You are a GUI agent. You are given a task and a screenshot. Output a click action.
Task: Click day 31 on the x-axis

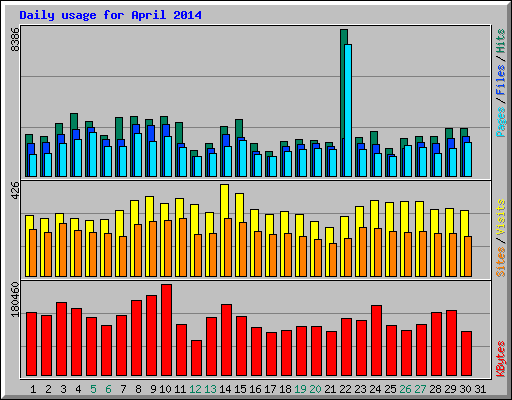480,389
